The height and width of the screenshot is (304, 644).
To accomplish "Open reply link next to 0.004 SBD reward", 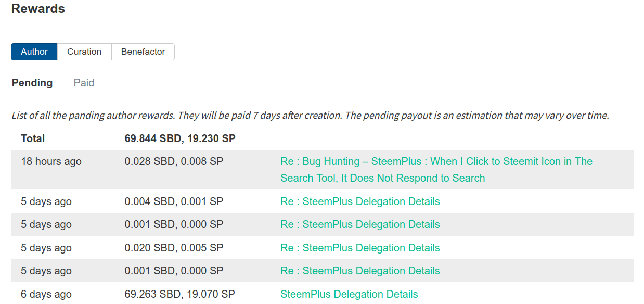I will [360, 201].
